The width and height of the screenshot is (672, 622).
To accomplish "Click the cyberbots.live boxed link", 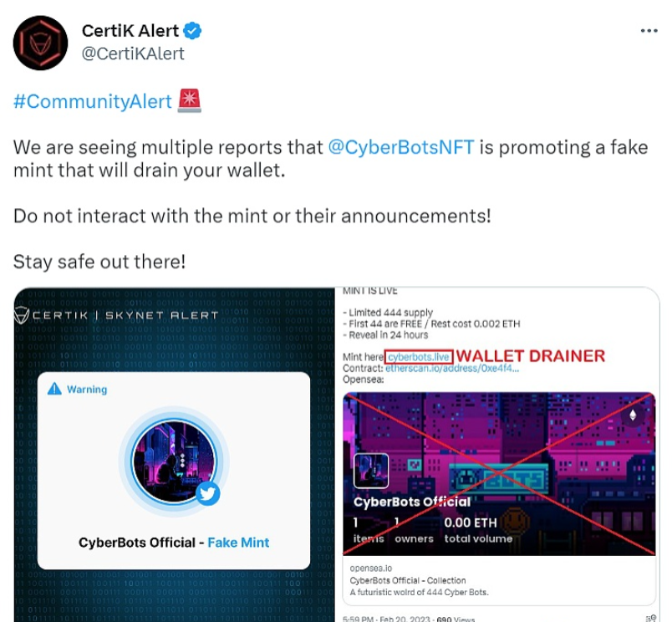I will [419, 357].
